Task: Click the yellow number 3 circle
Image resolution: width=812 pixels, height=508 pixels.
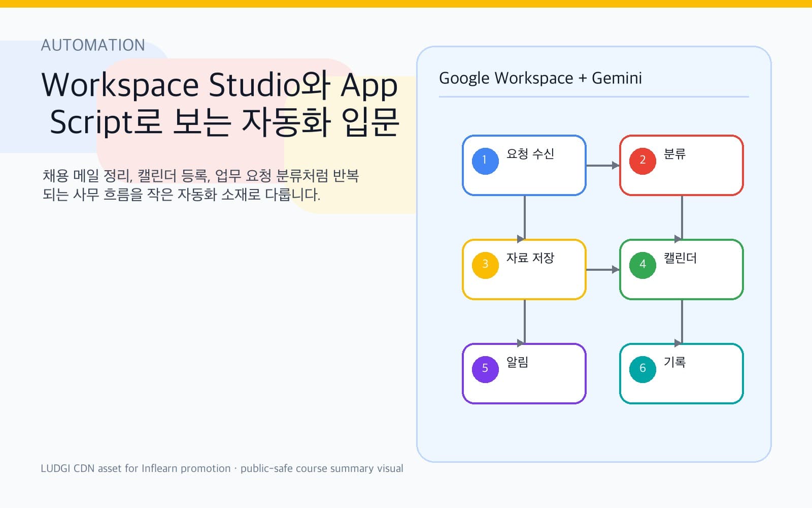Action: 485,265
